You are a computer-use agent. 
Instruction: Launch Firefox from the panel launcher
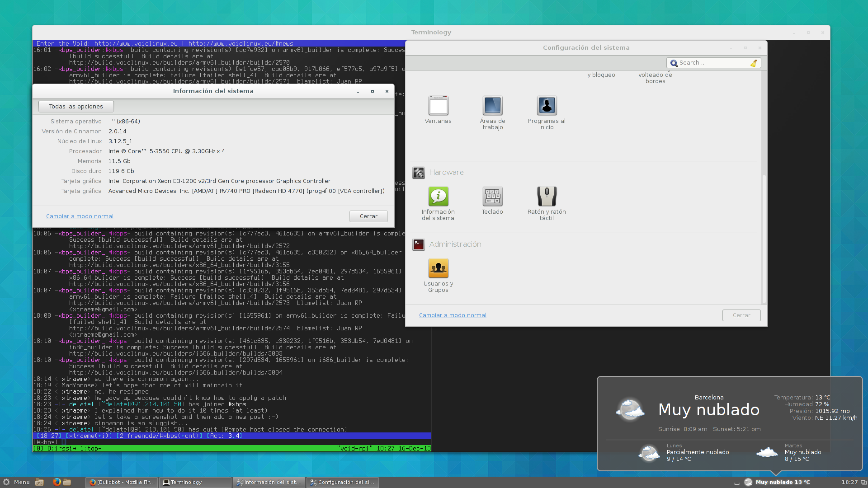pyautogui.click(x=57, y=482)
